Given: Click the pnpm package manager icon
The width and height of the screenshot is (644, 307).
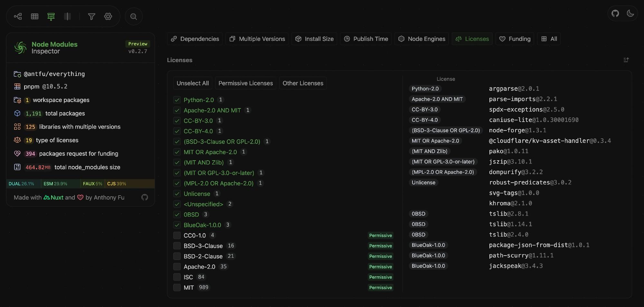Looking at the screenshot, I should coord(17,87).
